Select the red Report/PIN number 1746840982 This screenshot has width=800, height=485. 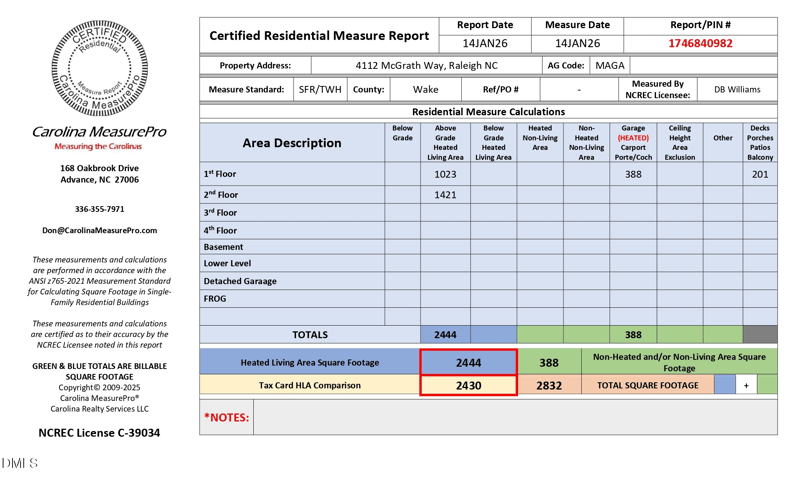coord(700,44)
